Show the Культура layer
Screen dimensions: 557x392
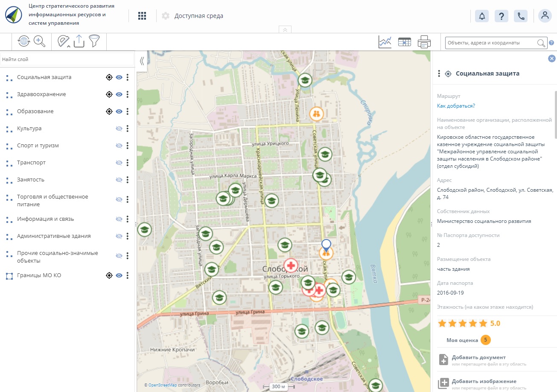[119, 129]
